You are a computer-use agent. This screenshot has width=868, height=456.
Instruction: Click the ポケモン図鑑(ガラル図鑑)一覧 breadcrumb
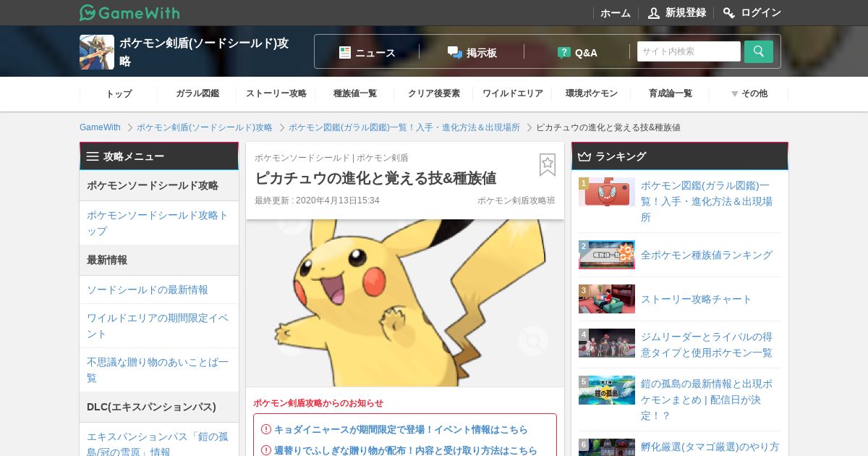[x=404, y=127]
